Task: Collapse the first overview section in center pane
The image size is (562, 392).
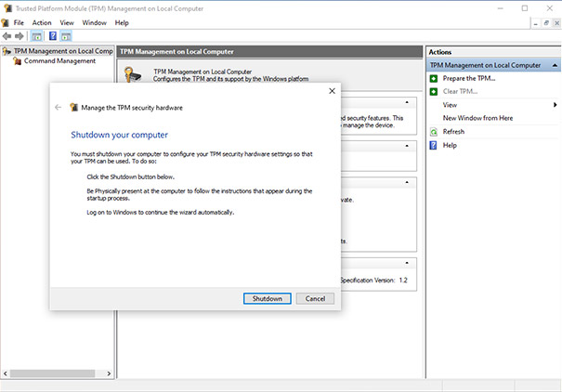Action: click(x=407, y=102)
